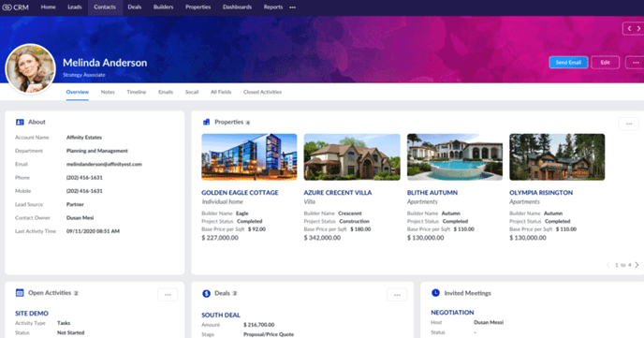Click the CRM logo icon
644x338 pixels.
[7, 7]
